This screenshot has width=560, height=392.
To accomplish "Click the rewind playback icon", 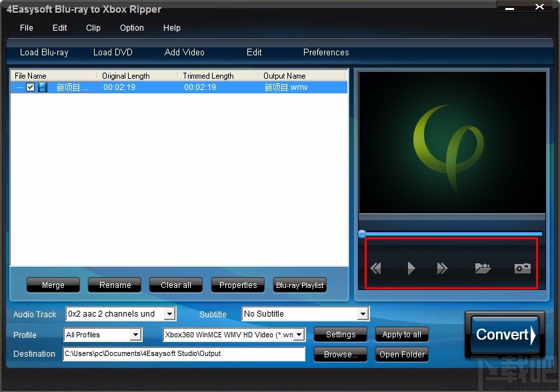I will click(x=375, y=267).
